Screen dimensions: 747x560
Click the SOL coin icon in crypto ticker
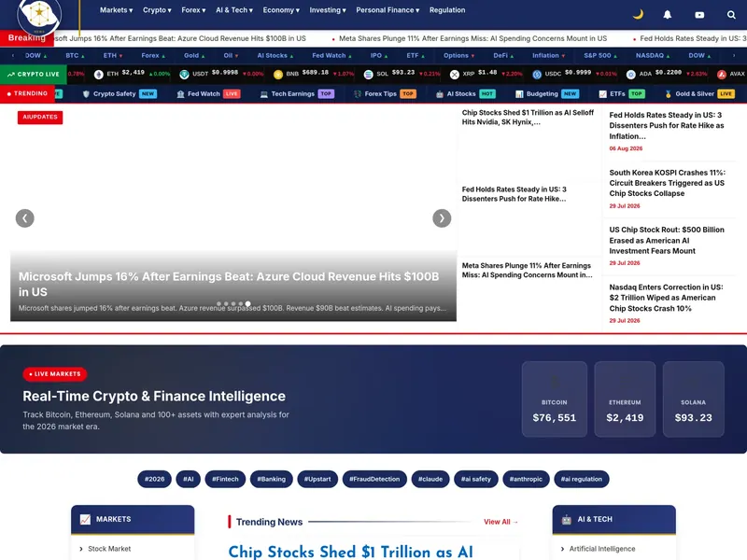point(368,75)
